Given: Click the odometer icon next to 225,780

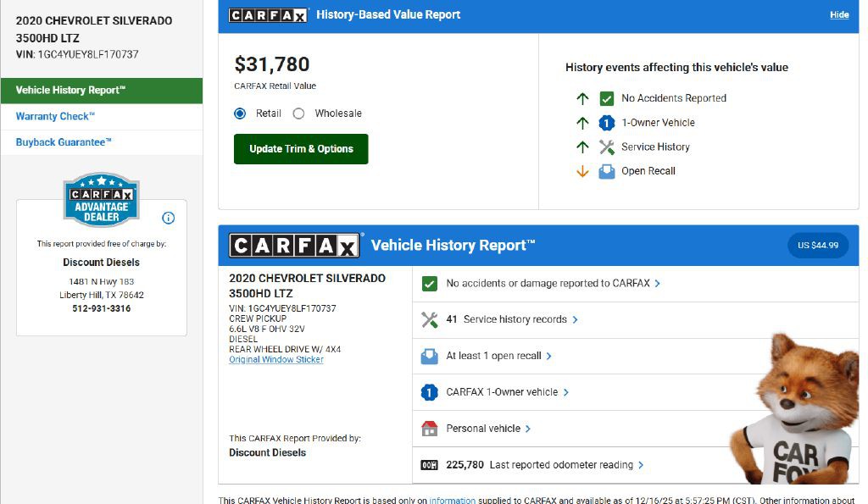Looking at the screenshot, I should [429, 465].
